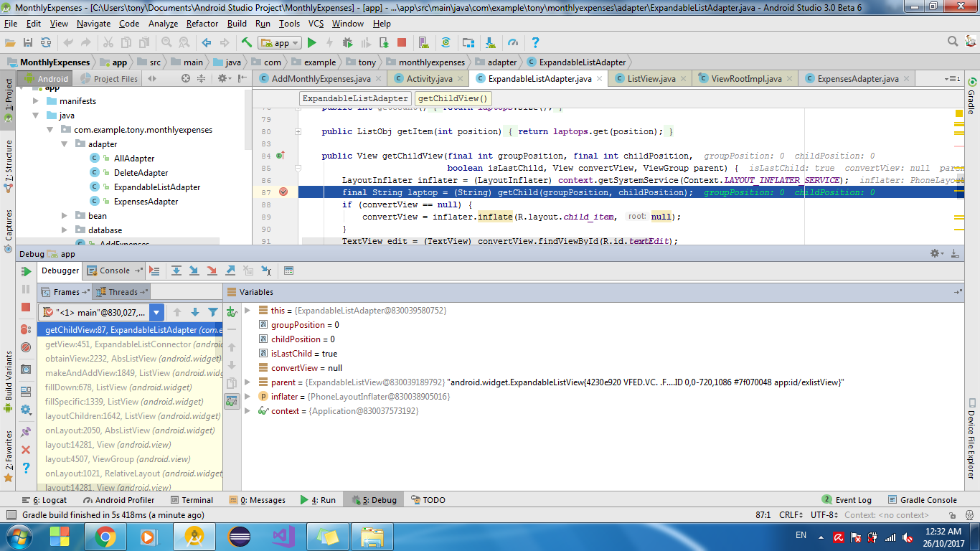The width and height of the screenshot is (980, 551).
Task: Click the Debug app bug icon
Action: tap(348, 43)
